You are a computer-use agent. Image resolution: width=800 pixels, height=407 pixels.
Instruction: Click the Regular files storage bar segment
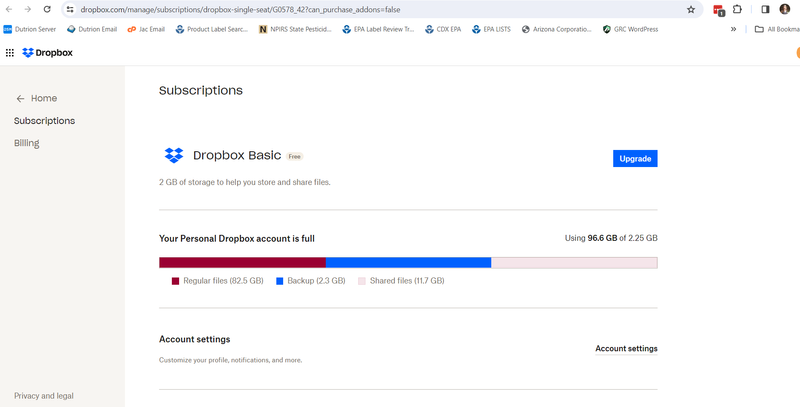[x=242, y=263]
